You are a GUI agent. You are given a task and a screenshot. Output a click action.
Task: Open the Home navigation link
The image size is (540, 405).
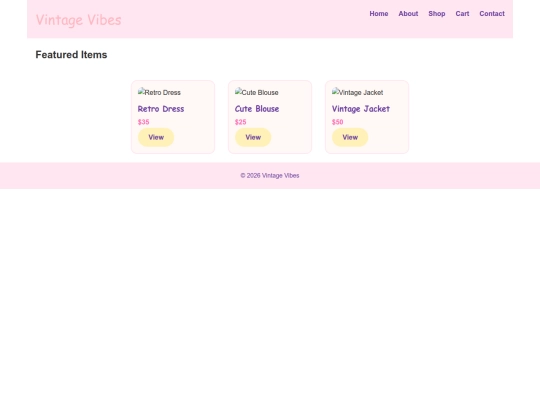point(379,14)
